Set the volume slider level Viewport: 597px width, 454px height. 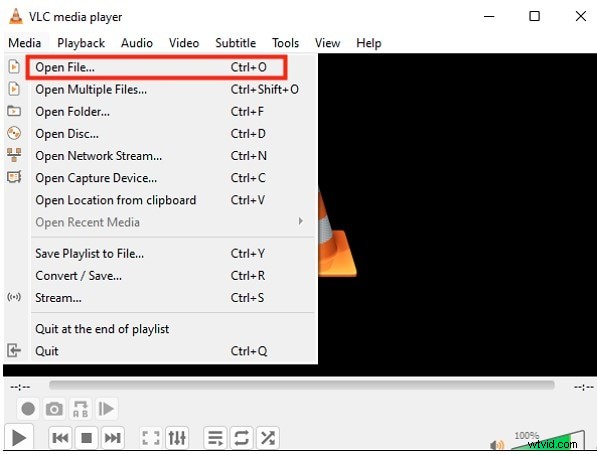coord(547,441)
